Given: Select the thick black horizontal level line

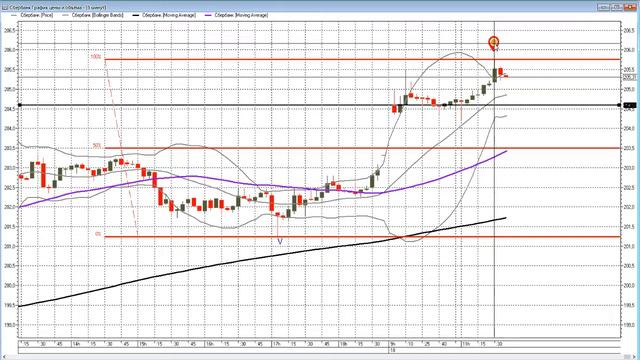Looking at the screenshot, I should [x=320, y=105].
